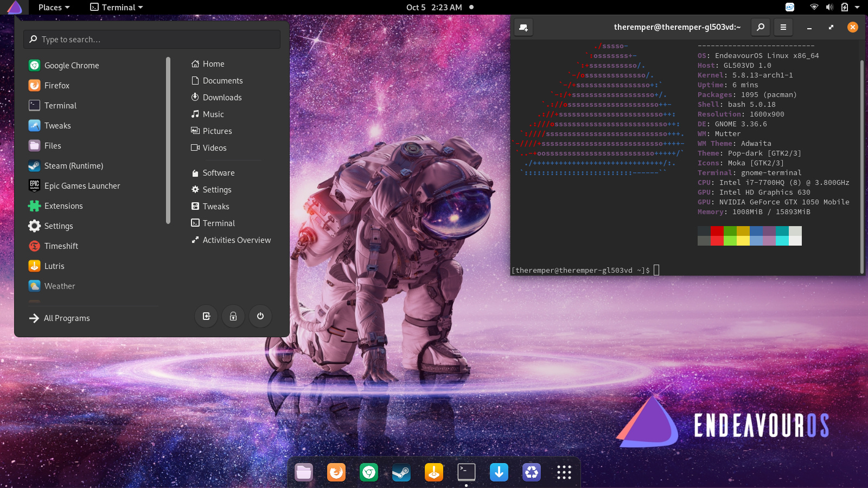Open terminal hamburger menu
868x488 pixels.
point(783,27)
